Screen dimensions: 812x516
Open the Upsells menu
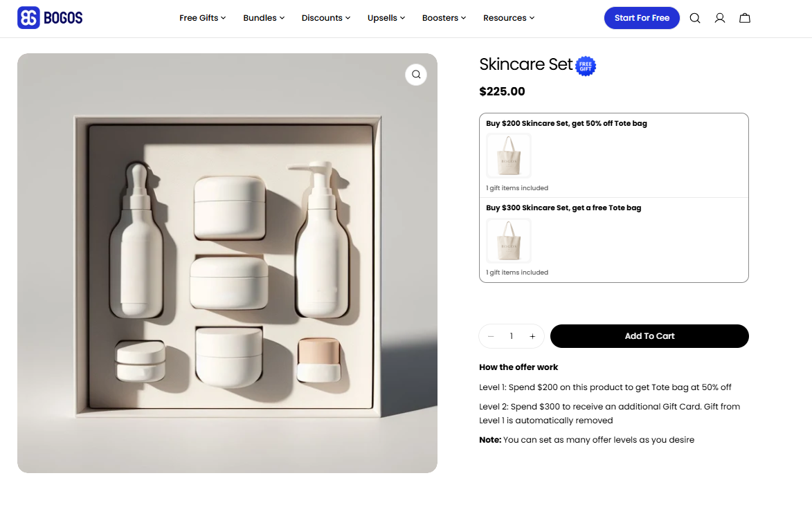(x=386, y=18)
